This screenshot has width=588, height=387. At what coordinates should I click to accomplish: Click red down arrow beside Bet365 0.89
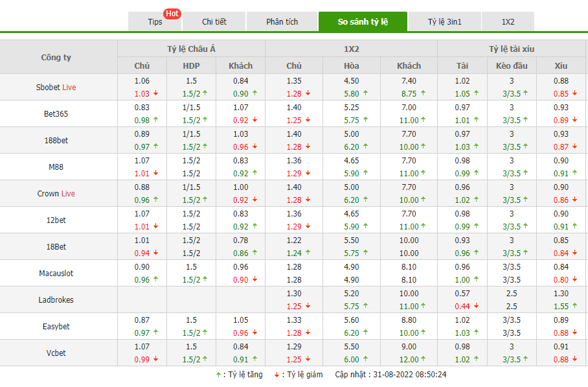click(574, 120)
